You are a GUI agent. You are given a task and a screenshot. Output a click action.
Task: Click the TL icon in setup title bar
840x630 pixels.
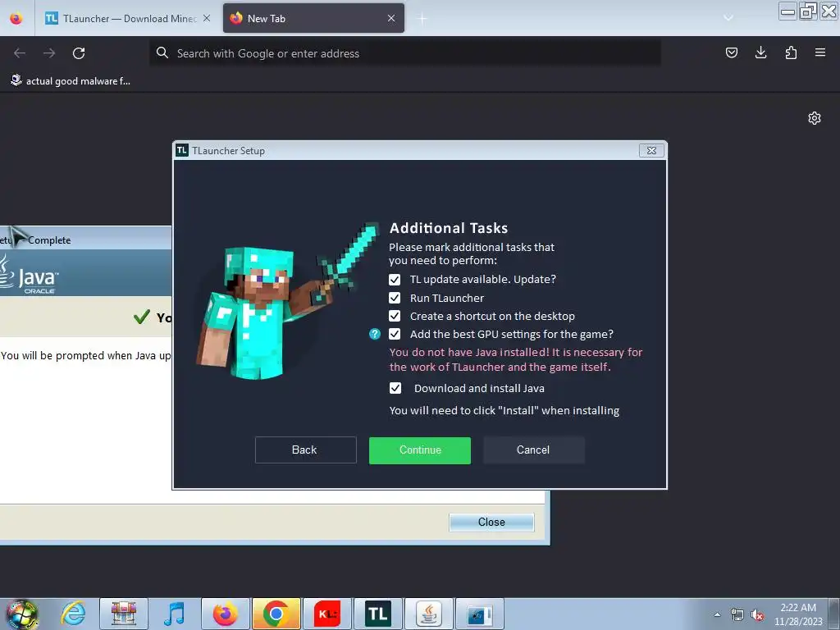[x=182, y=151]
